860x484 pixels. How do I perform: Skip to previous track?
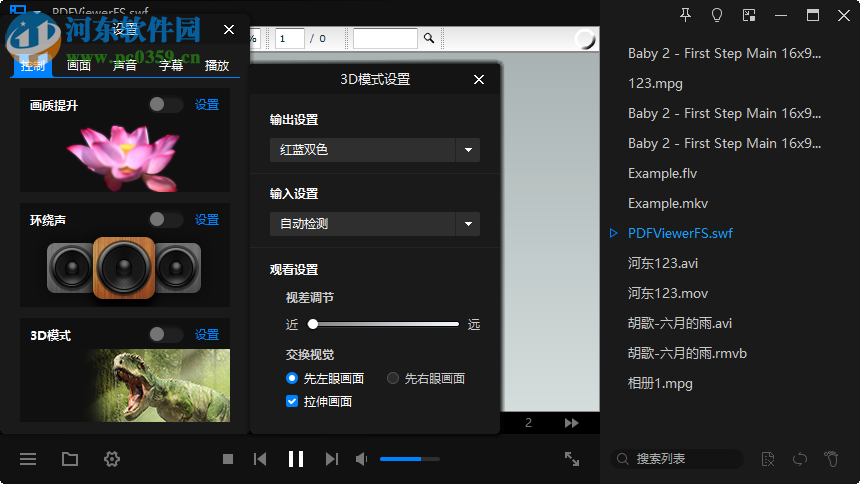click(x=260, y=459)
